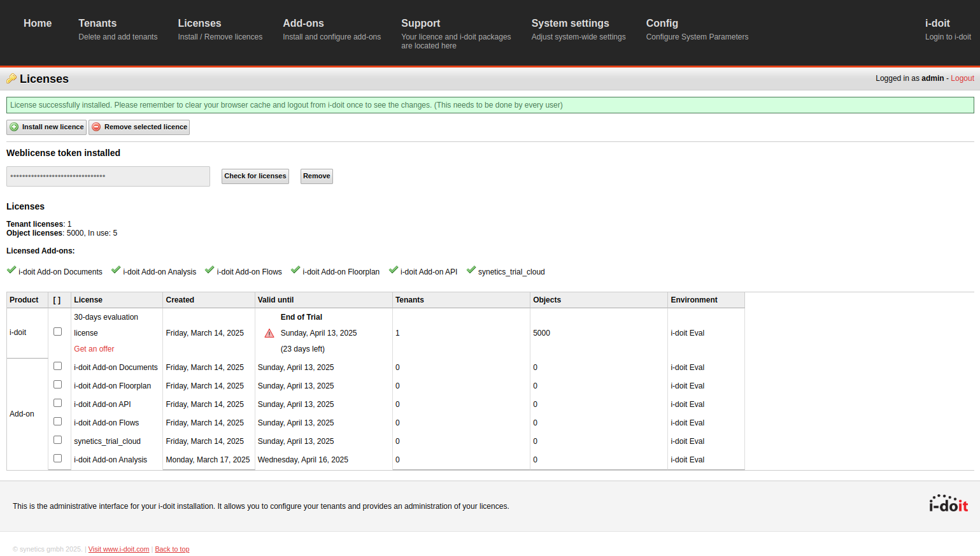Click the green checkmark next to i-doit Add-on API
Viewport: 980px width, 556px height.
(x=394, y=270)
